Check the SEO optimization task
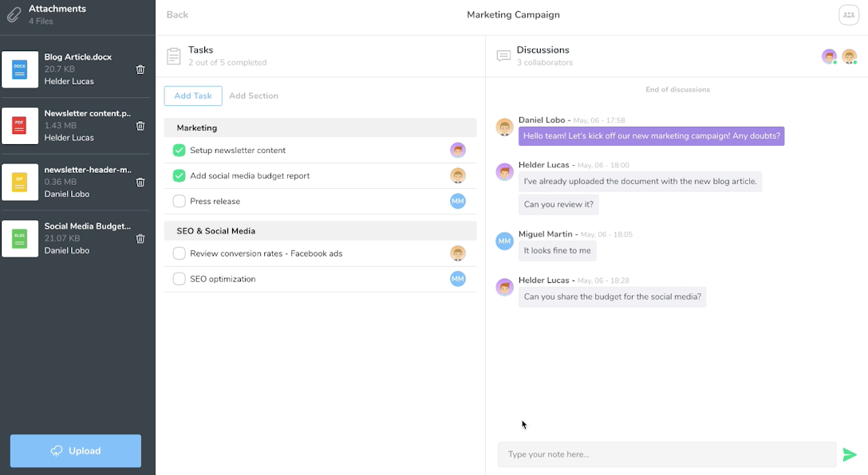 pos(179,279)
